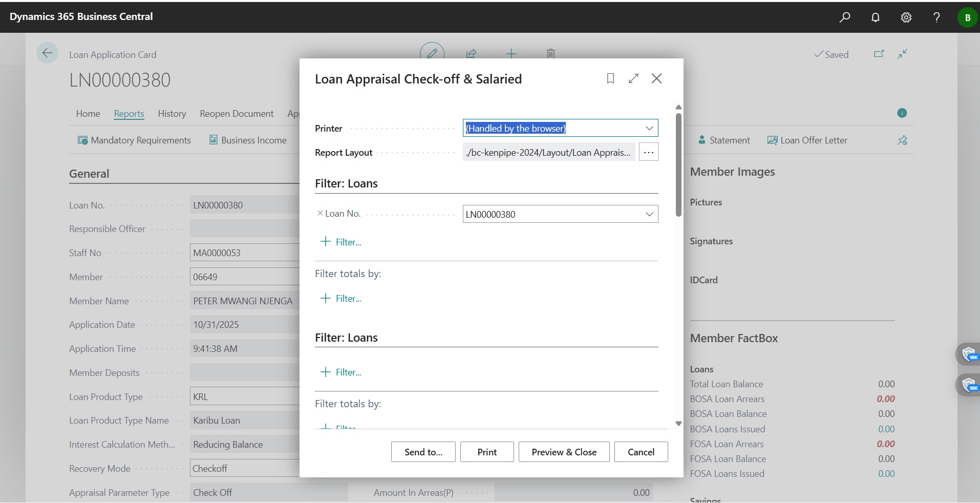Clear the Loan No. filter with the X
Image resolution: width=980 pixels, height=503 pixels.
click(x=319, y=213)
